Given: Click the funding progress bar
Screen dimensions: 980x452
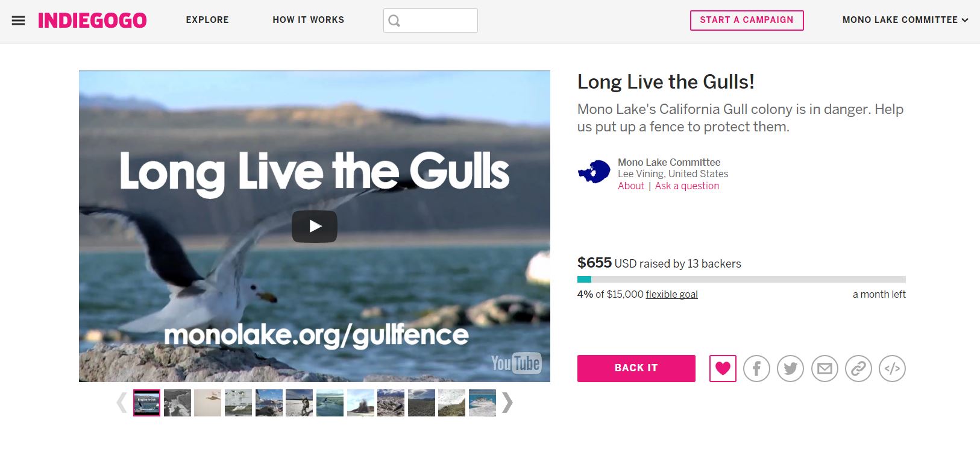Looking at the screenshot, I should pos(741,279).
